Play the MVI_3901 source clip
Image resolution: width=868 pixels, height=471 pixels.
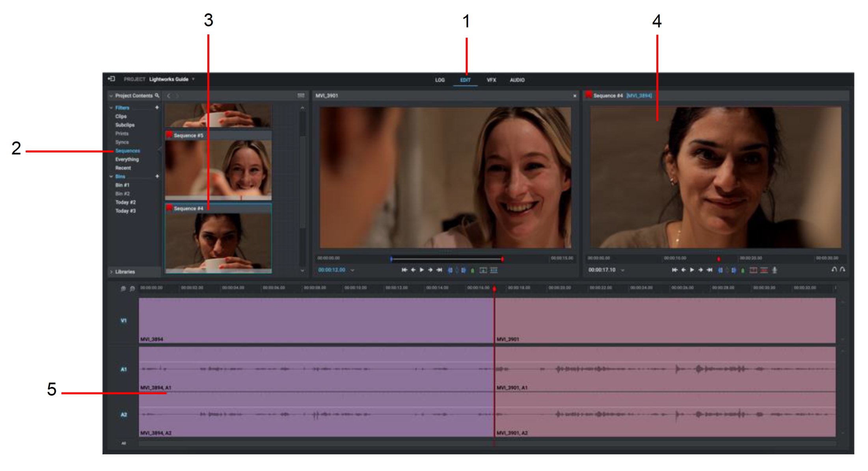click(422, 270)
